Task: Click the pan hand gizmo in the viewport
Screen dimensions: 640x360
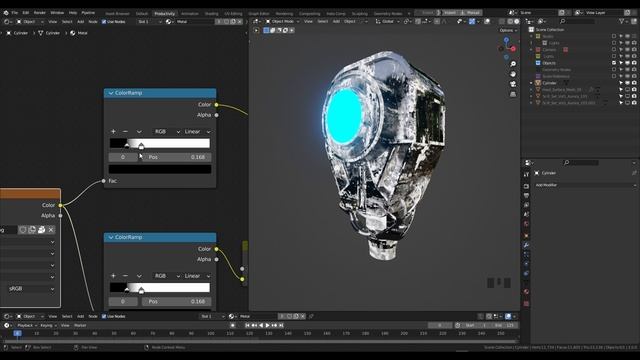Action: click(513, 74)
